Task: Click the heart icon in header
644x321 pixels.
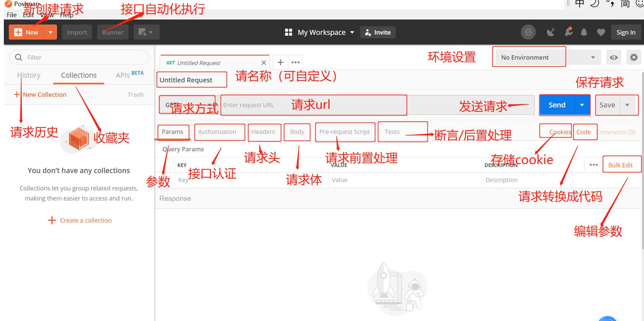Action: coord(601,32)
